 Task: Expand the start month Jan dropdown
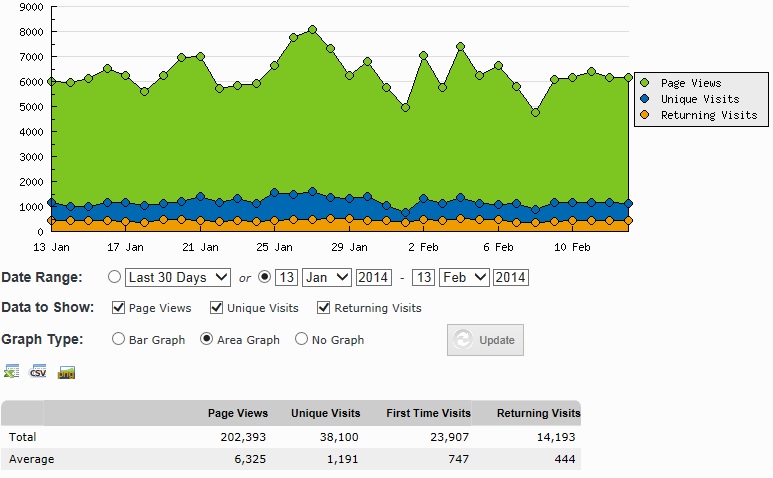tap(327, 277)
